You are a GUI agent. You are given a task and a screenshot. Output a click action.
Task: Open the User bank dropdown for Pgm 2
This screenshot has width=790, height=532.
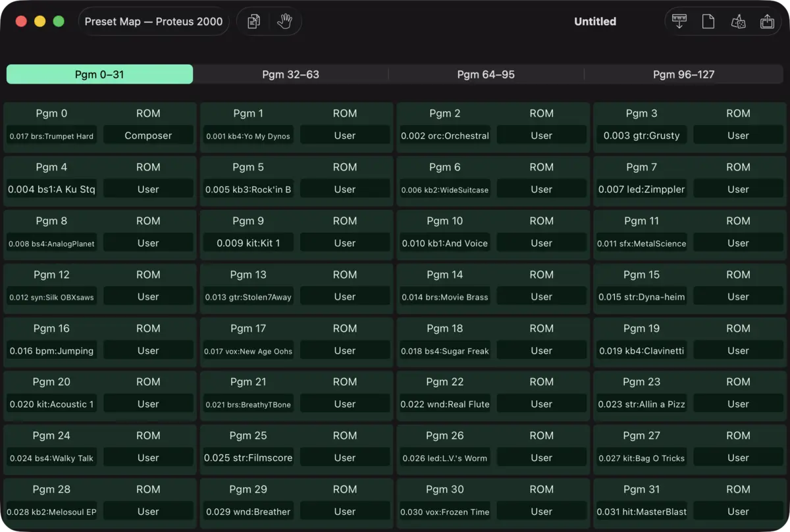(x=541, y=136)
